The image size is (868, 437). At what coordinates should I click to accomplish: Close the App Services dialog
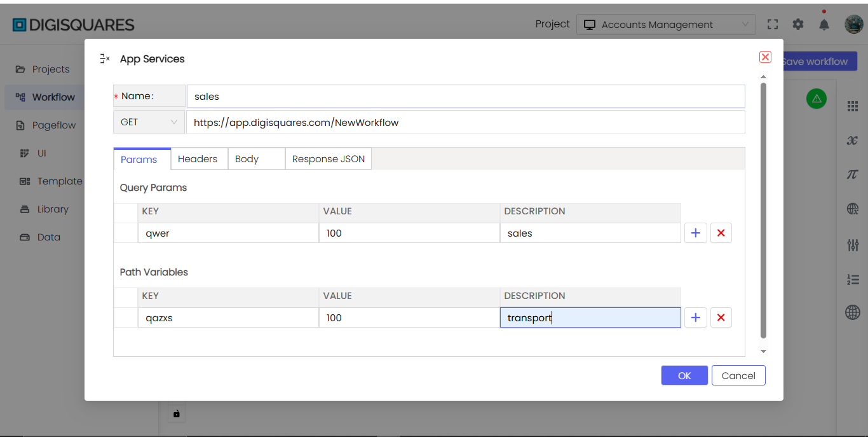click(765, 57)
